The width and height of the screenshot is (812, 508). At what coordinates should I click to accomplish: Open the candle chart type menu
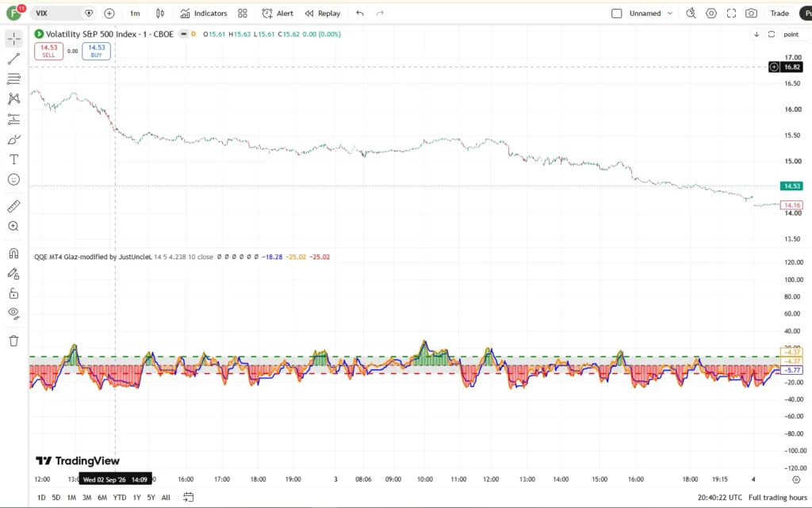[160, 13]
